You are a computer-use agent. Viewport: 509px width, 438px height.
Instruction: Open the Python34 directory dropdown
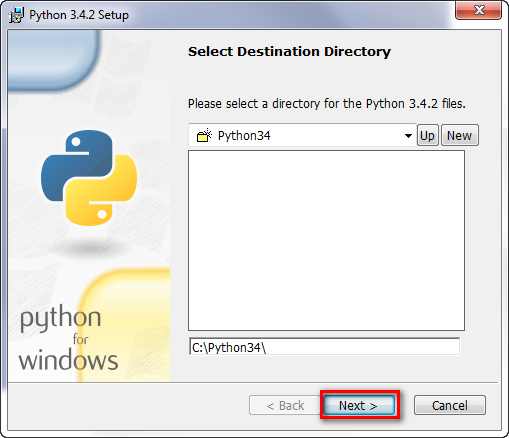pos(408,136)
